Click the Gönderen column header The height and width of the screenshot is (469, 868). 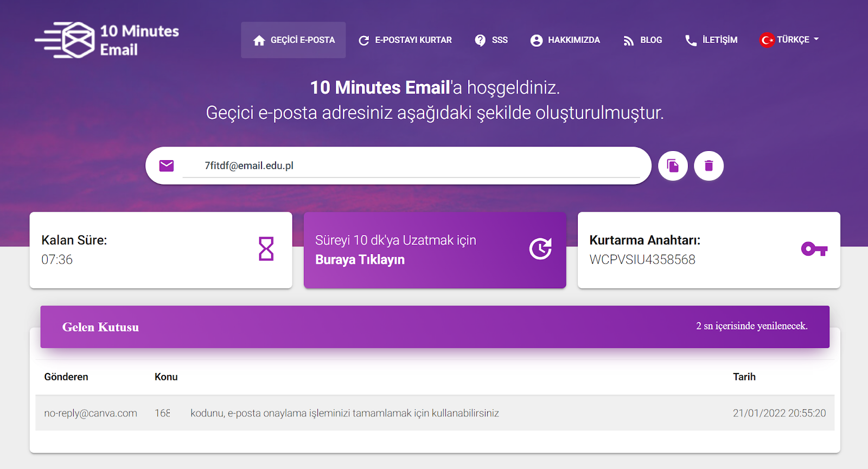coord(66,377)
